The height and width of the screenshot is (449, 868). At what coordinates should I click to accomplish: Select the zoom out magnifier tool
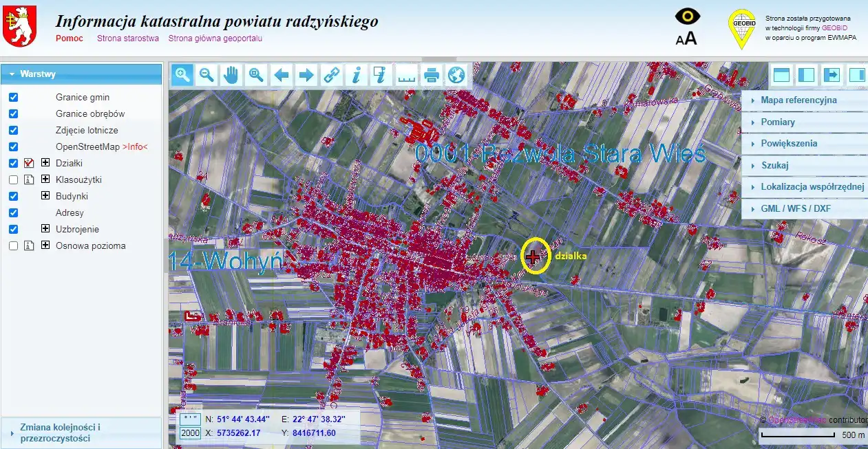[x=207, y=75]
